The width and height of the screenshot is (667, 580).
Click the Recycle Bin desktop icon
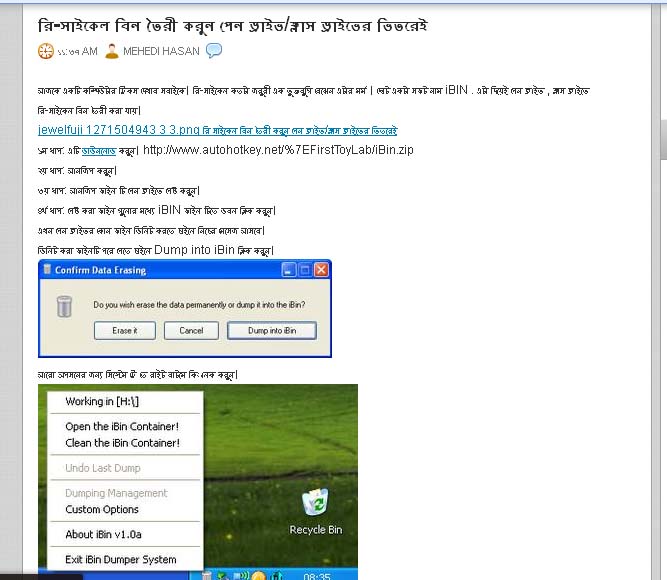(x=316, y=511)
